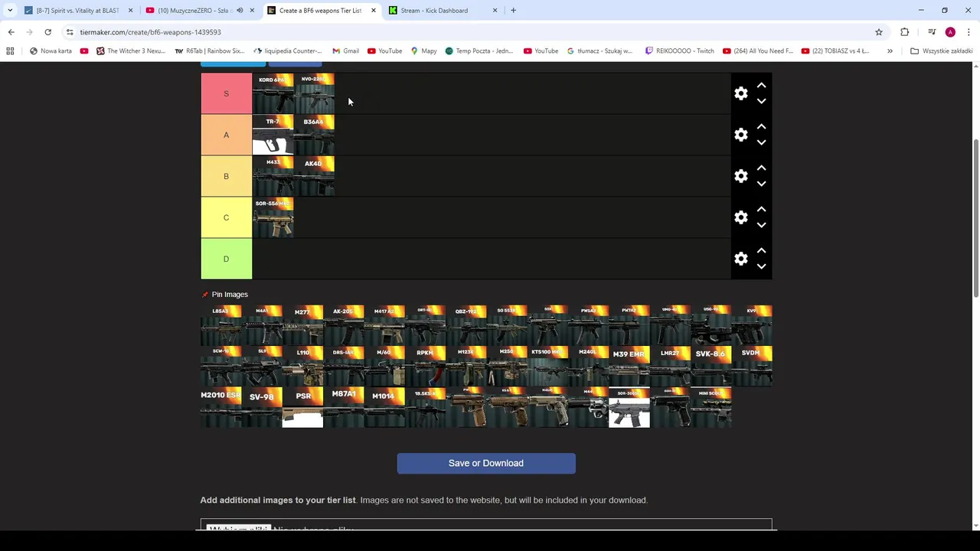Pick MINI SCOUT weapon image
Screen dimensions: 980x551
click(x=710, y=407)
